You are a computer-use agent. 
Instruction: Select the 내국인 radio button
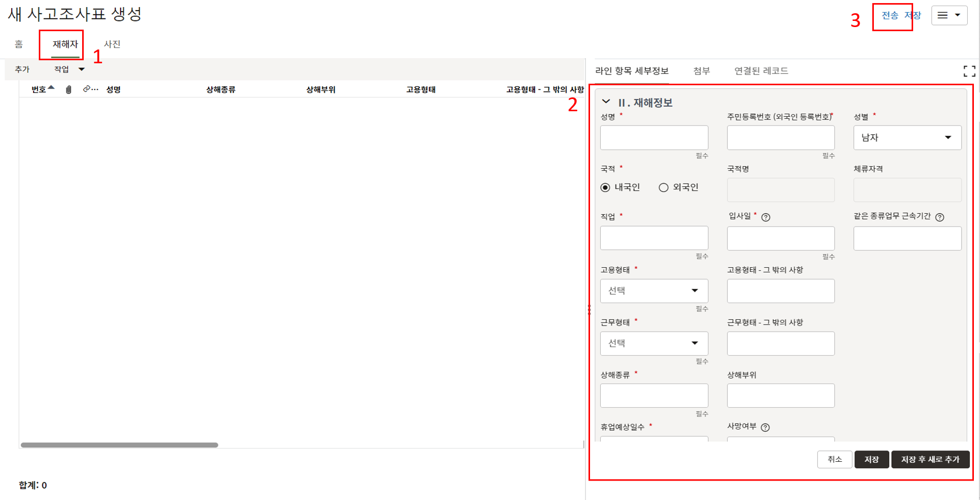[605, 188]
